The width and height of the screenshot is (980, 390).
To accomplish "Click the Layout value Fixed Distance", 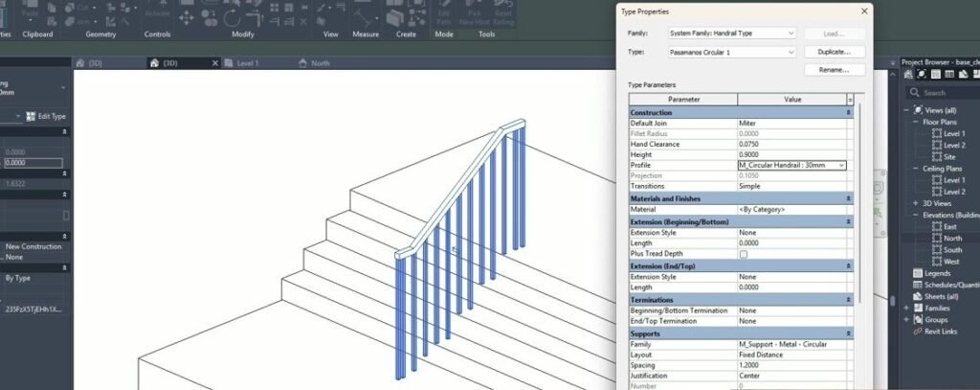I will pyautogui.click(x=791, y=355).
